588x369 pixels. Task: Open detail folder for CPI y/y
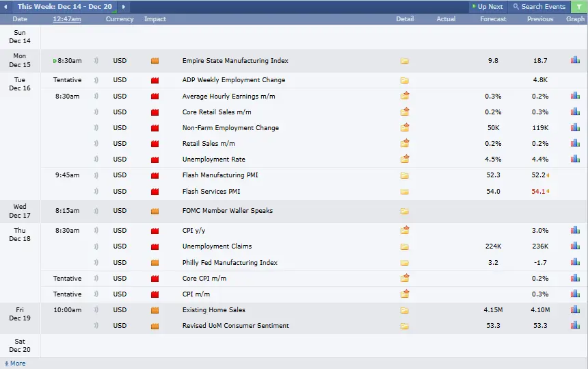pos(404,230)
